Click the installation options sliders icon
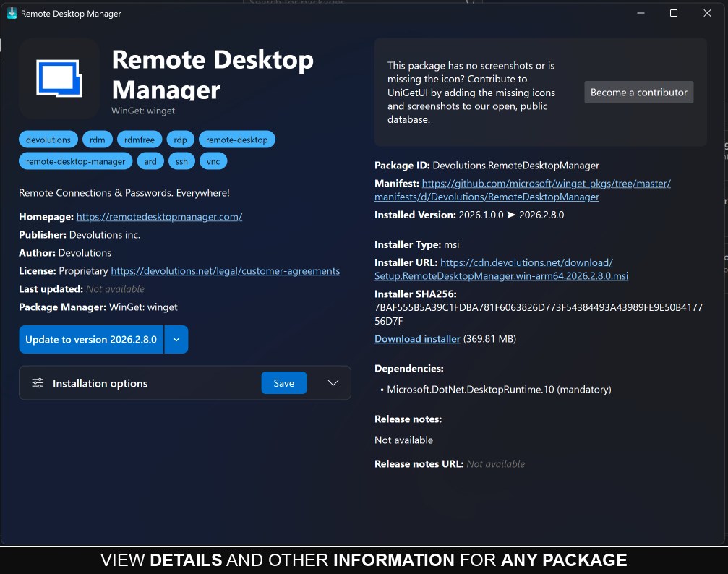728x574 pixels. [38, 383]
